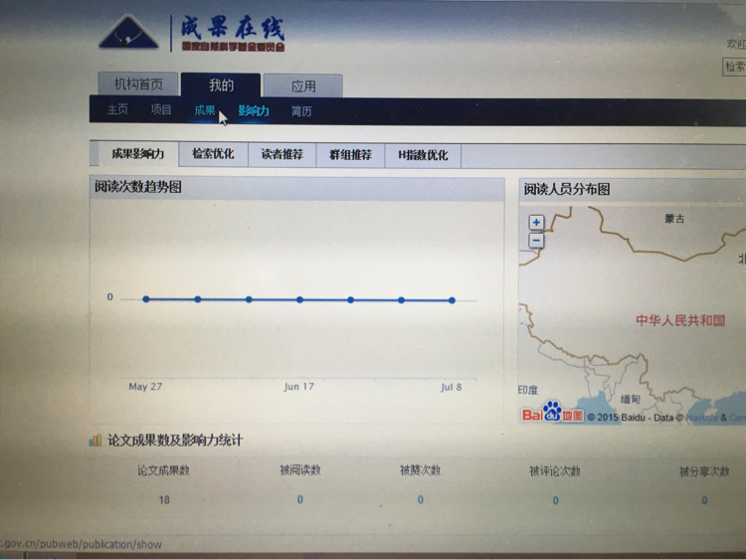Click the 检索 search box at top right
Viewport: 746px width, 560px height.
point(734,67)
